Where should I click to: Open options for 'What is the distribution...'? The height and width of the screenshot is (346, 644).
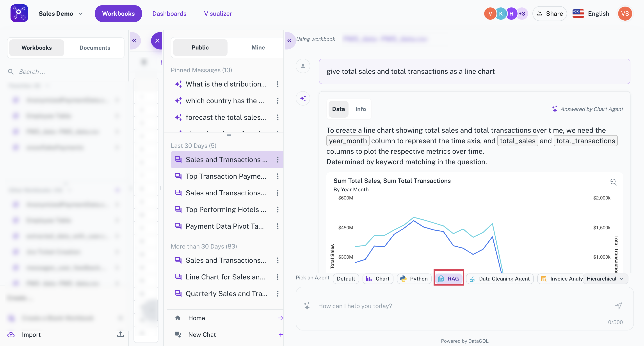pos(278,84)
